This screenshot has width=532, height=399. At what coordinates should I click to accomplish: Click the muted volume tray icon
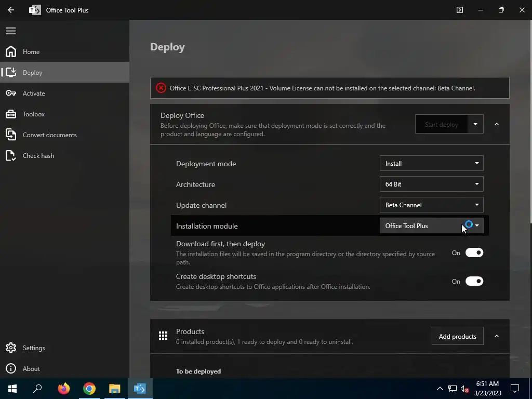464,389
